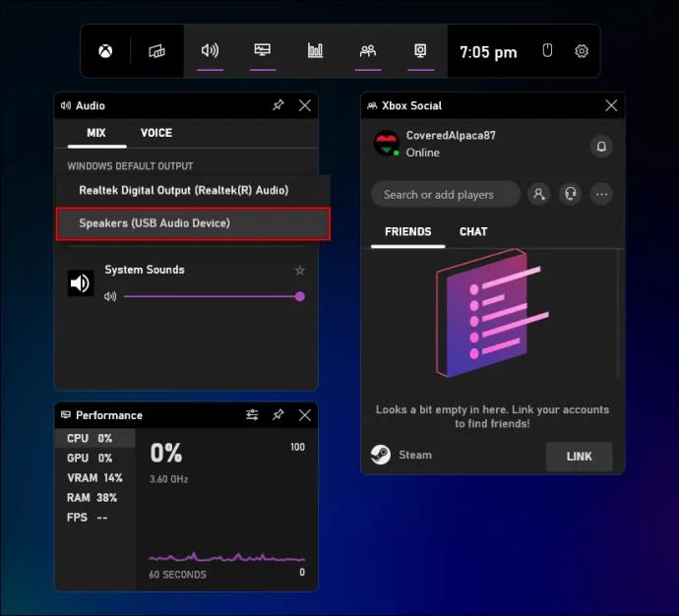Open CoveredAlpaca87 profile avatar
Viewport: 679px width, 616px height.
tap(387, 144)
